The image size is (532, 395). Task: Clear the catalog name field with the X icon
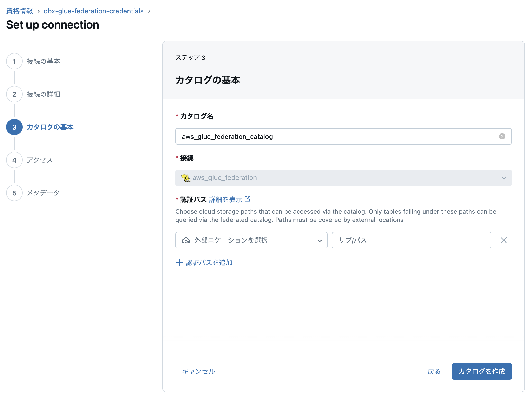(502, 136)
